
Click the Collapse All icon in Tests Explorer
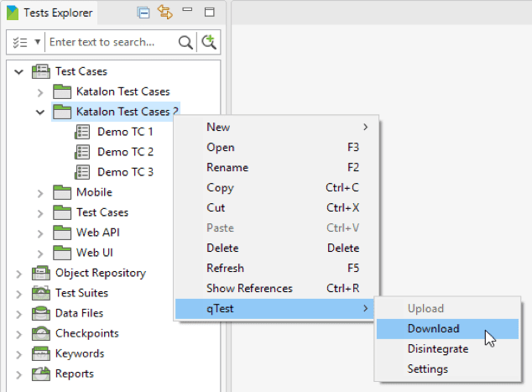143,13
